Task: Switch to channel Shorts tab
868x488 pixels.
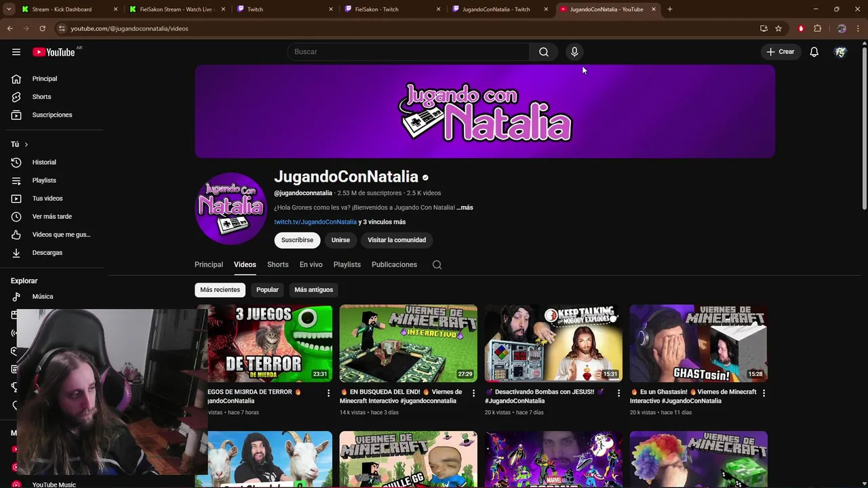Action: pyautogui.click(x=277, y=264)
